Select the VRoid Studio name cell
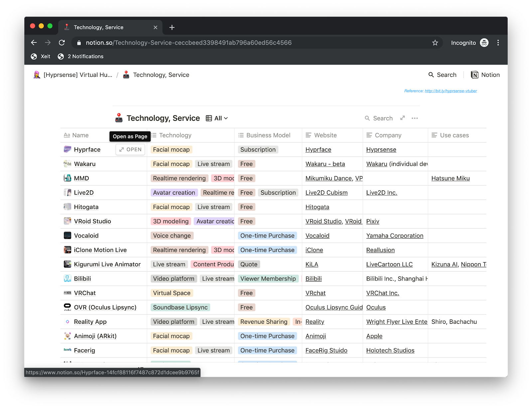Screen dimensions: 532x409 click(104, 221)
